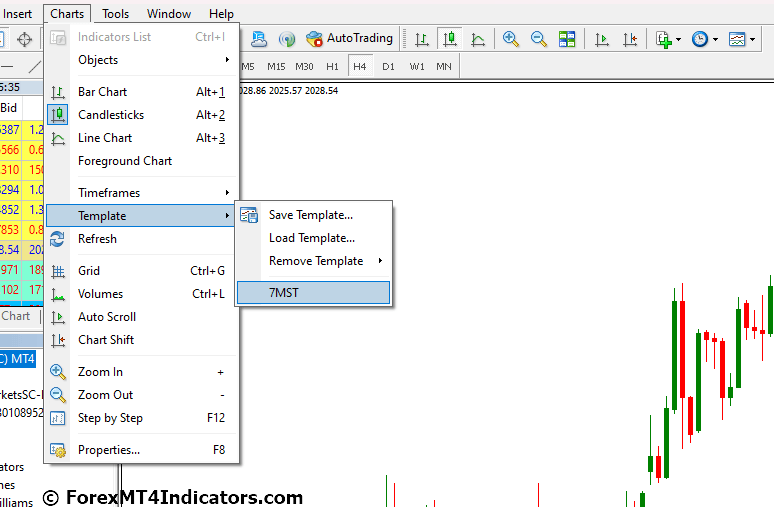This screenshot has width=774, height=507.
Task: Select the bar chart toolbar icon
Action: pyautogui.click(x=422, y=39)
